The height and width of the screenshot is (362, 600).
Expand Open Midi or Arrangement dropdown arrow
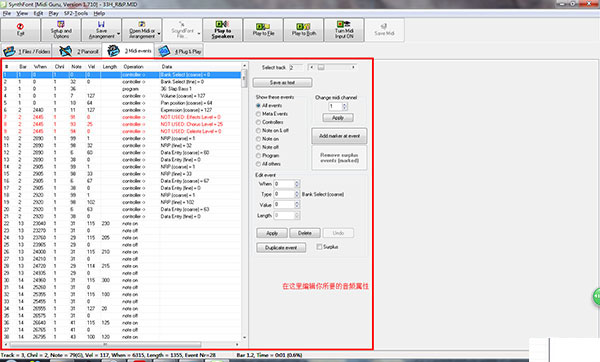pos(159,34)
